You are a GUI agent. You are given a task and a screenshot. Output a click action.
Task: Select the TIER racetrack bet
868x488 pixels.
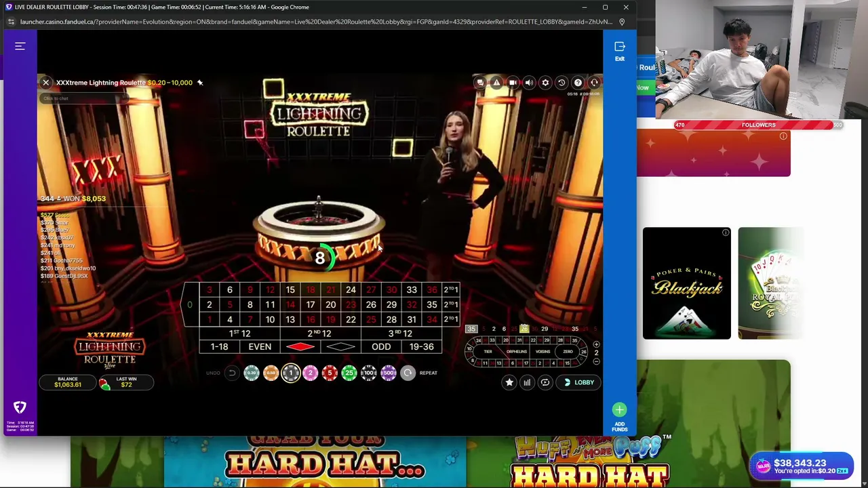point(488,352)
